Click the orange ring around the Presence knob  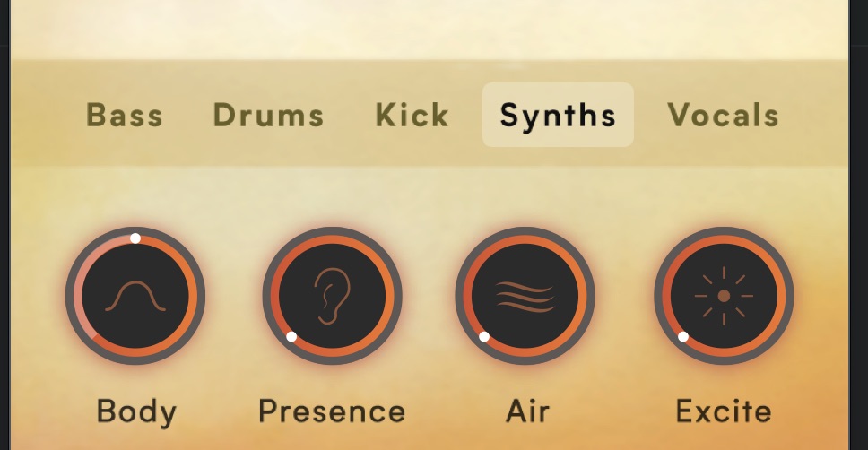[x=390, y=296]
